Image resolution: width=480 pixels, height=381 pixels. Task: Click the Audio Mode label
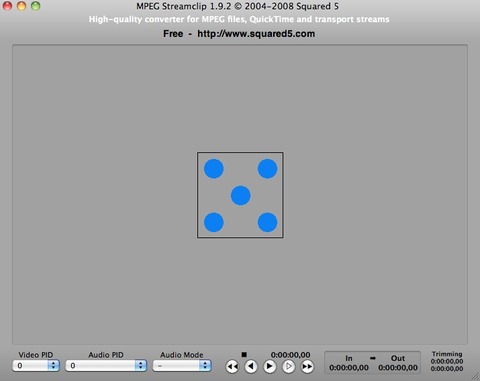coord(182,355)
